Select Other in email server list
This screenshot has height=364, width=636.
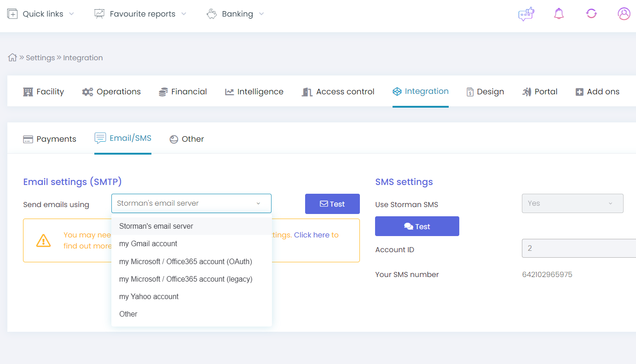[191, 314]
